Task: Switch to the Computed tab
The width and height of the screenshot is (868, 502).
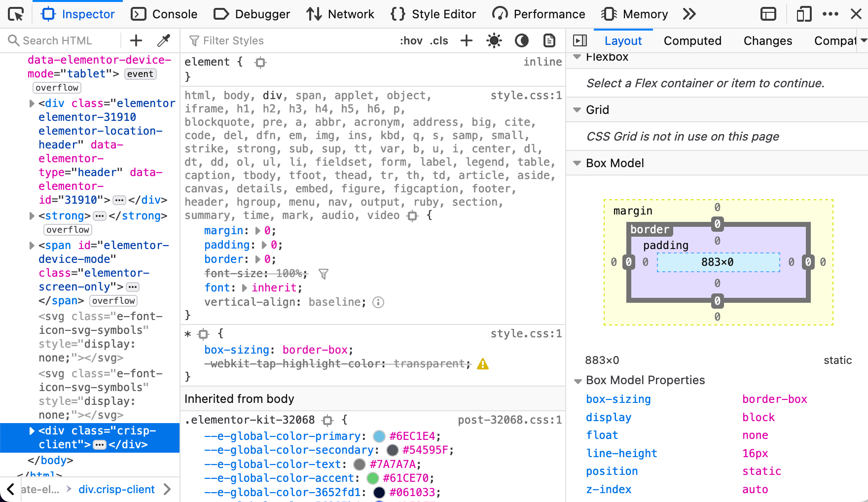Action: [x=692, y=41]
